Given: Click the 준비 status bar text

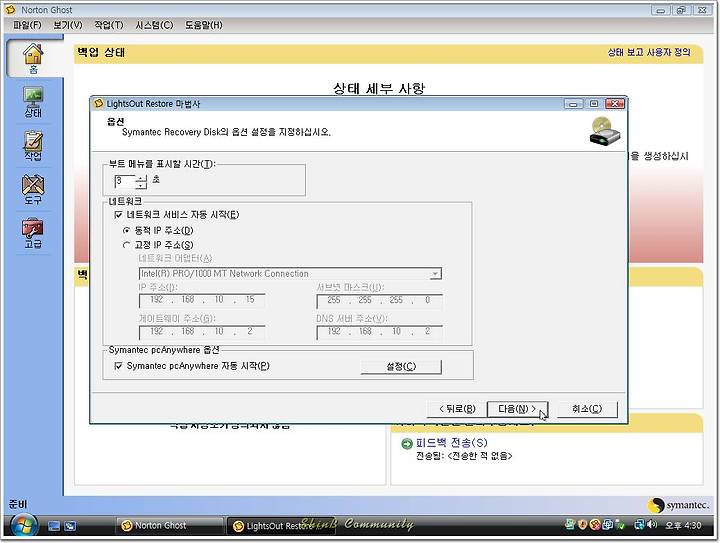Looking at the screenshot, I should tap(17, 504).
